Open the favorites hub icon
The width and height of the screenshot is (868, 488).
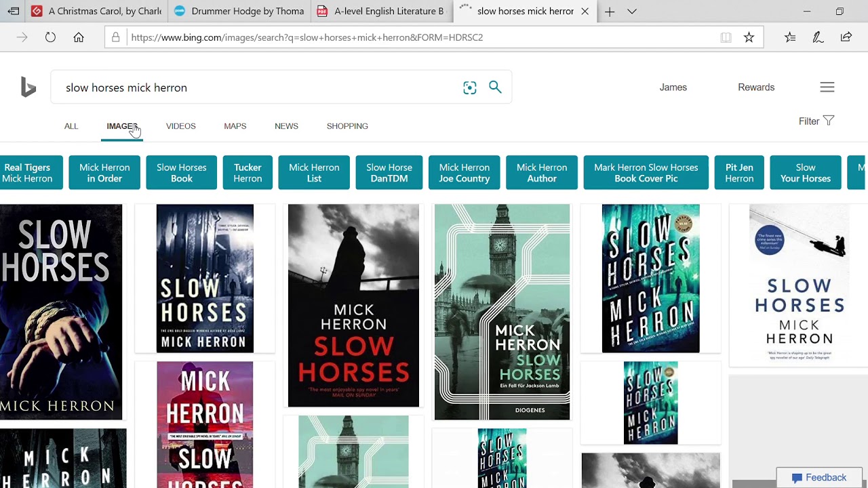790,37
